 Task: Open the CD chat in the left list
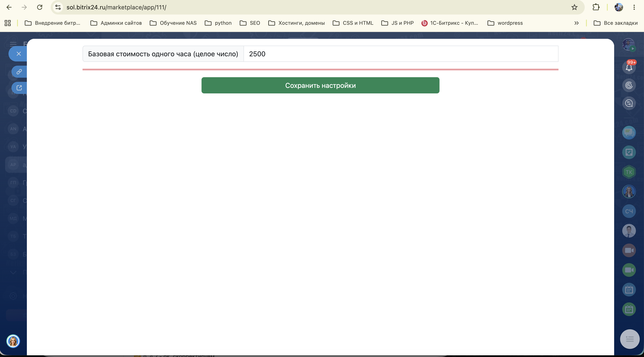click(x=13, y=111)
